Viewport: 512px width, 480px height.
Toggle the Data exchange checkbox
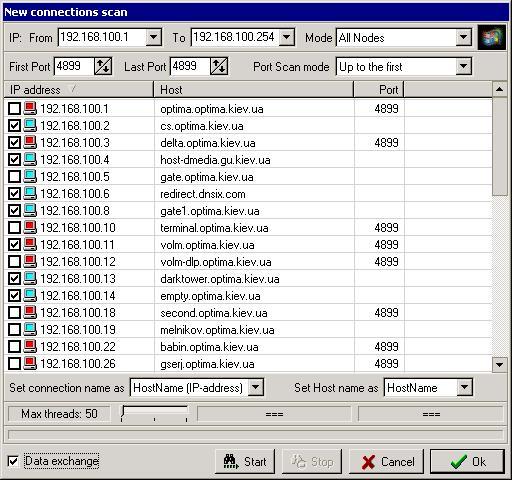[13, 461]
